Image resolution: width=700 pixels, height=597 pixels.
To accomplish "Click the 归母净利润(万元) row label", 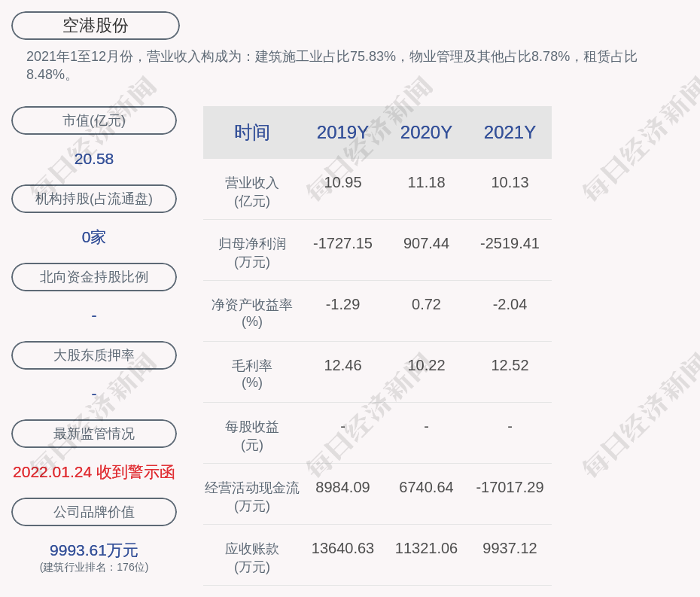I will (252, 253).
